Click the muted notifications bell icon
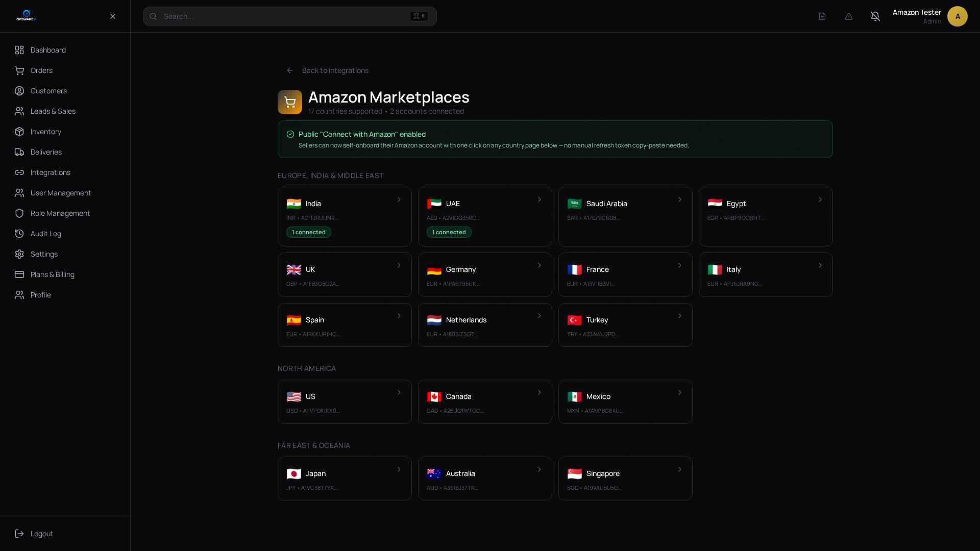 point(875,16)
